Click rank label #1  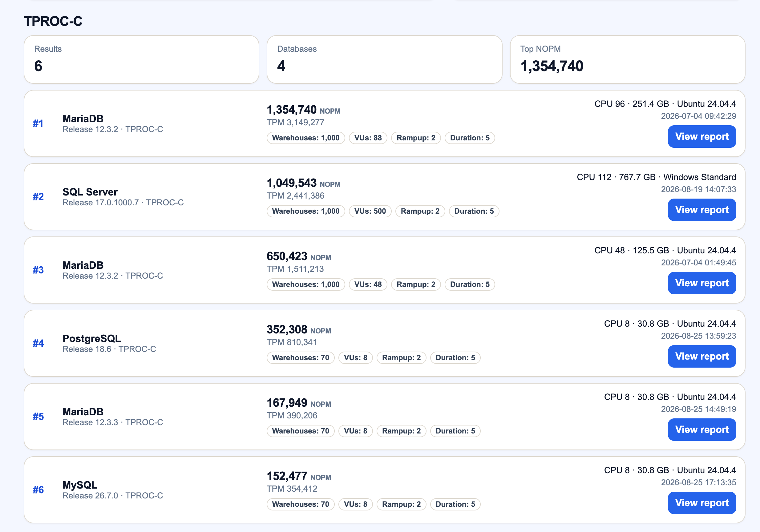coord(38,123)
